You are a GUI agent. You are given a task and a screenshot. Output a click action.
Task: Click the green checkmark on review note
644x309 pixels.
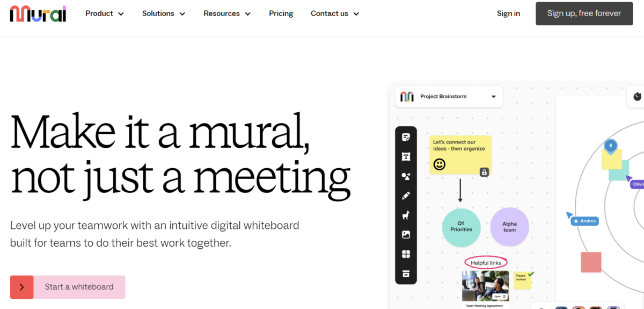(531, 274)
